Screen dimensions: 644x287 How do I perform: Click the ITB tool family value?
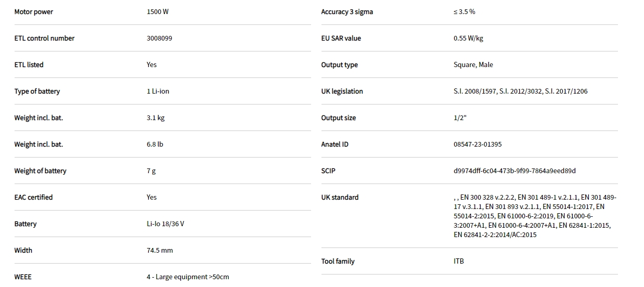click(x=459, y=262)
